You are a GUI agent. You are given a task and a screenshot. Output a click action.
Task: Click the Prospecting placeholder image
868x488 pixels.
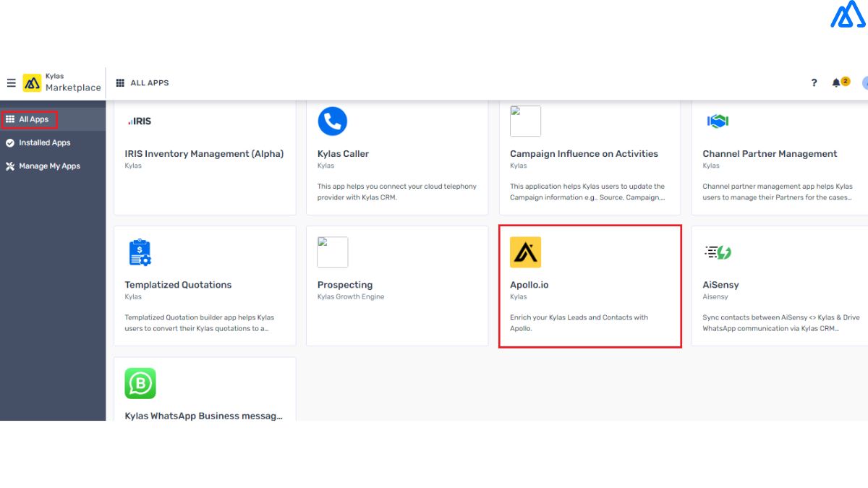(333, 252)
